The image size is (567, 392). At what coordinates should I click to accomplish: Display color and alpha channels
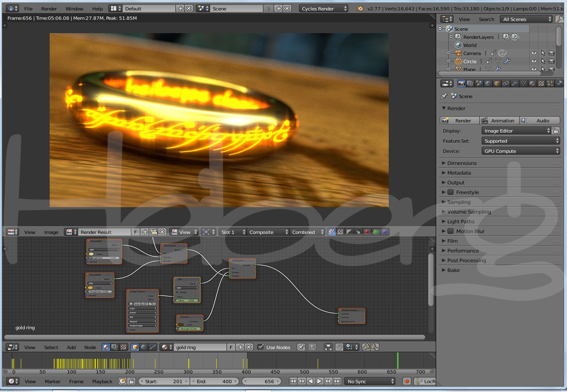tap(331, 232)
